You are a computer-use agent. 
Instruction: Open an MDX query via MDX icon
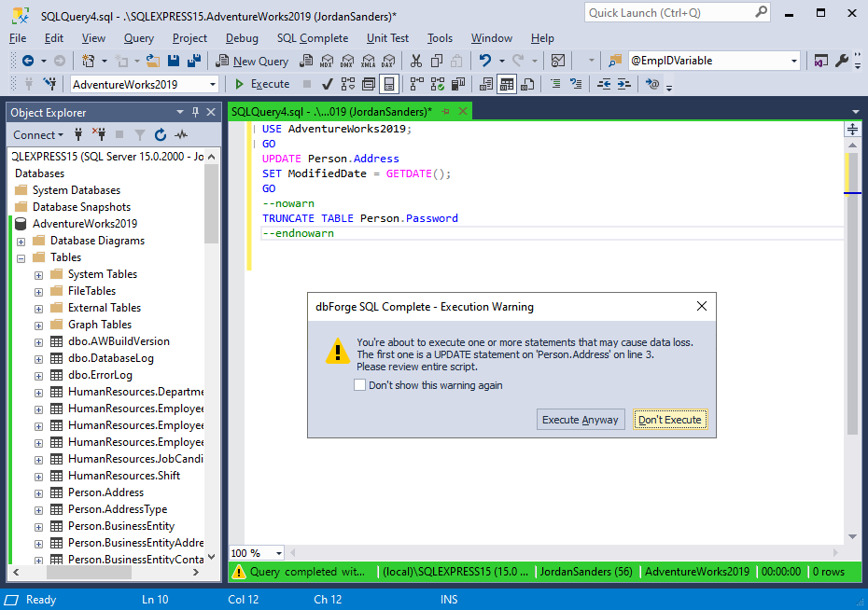(327, 61)
